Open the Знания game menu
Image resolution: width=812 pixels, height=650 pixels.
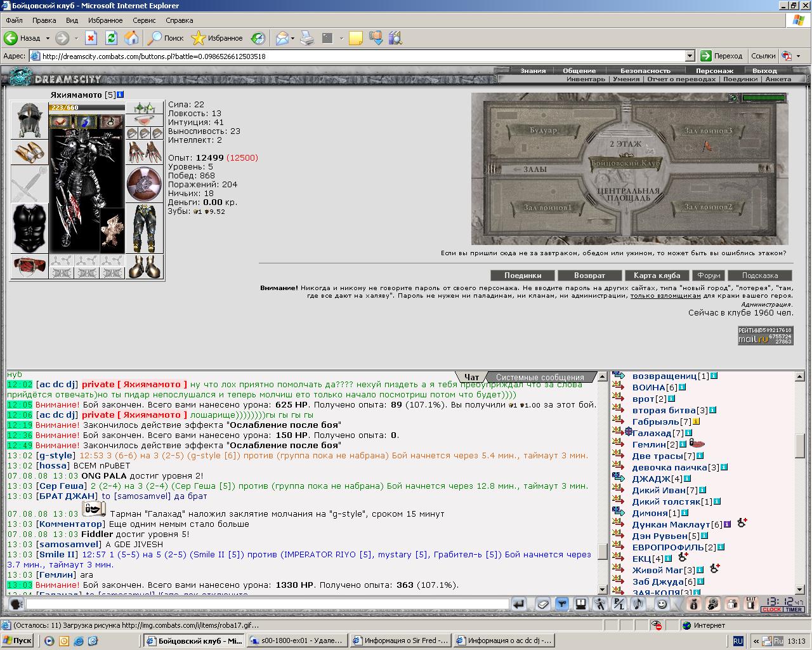pos(533,70)
